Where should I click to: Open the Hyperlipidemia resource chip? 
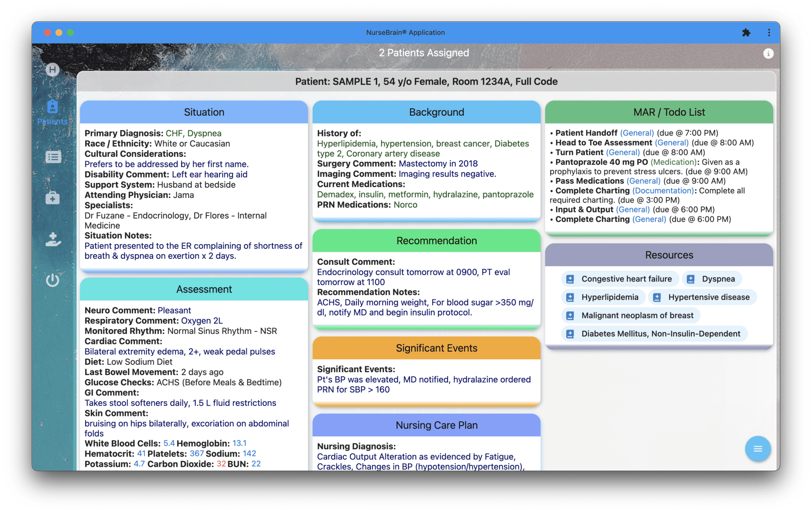[x=603, y=297]
